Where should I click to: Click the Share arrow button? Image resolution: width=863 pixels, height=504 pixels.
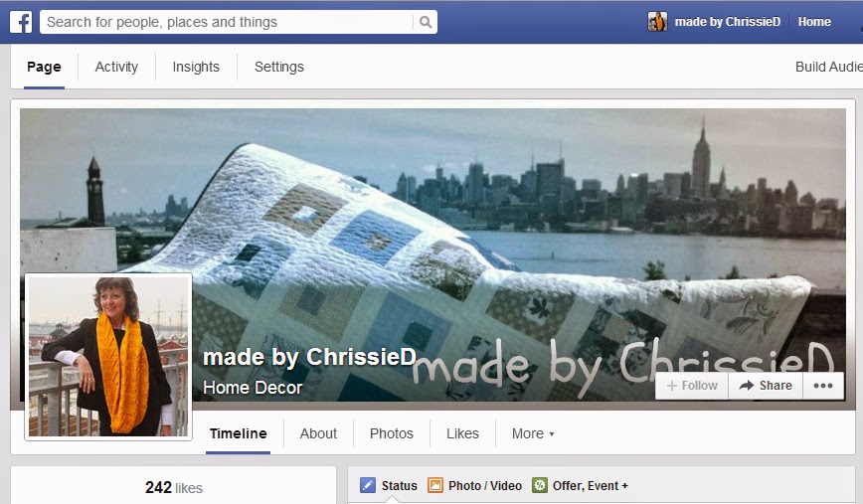765,386
